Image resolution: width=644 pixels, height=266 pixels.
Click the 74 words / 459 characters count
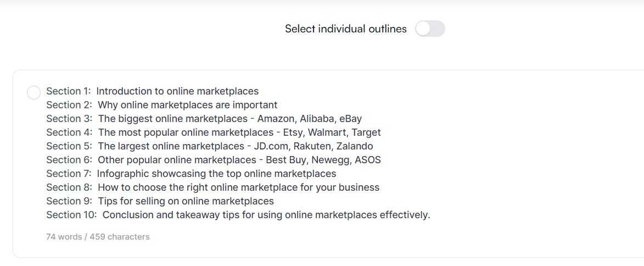tap(98, 237)
